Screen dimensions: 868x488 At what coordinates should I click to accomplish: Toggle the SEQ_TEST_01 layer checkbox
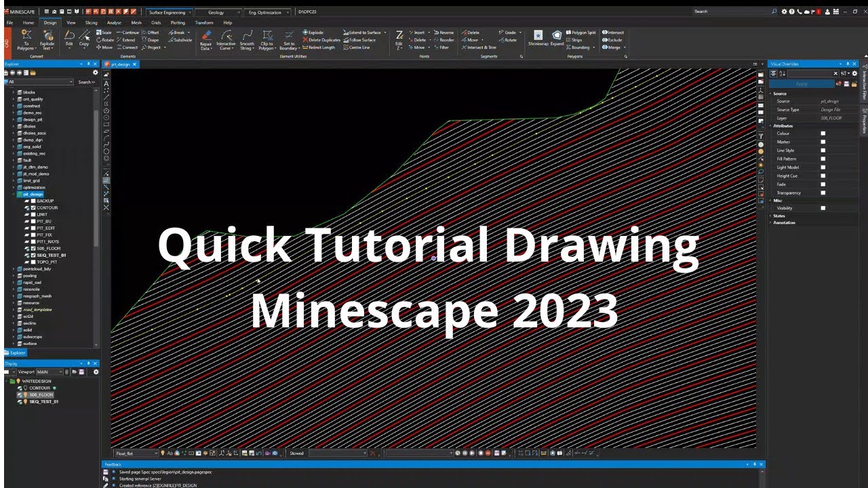coord(33,256)
